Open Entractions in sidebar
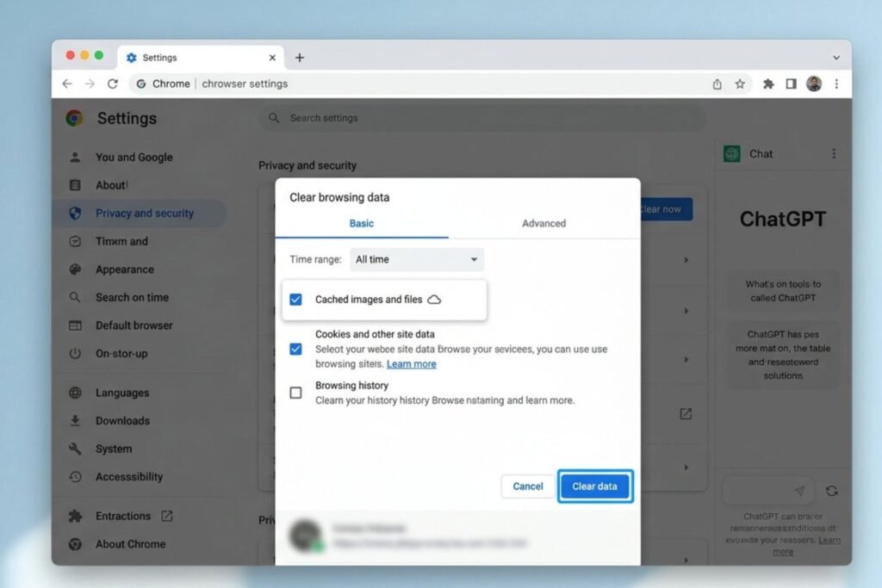 (x=122, y=516)
